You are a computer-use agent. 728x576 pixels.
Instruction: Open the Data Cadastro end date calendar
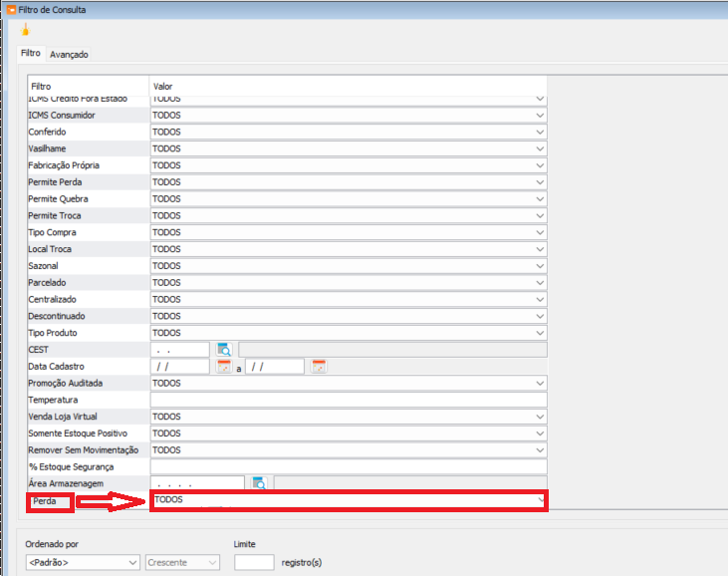(318, 367)
